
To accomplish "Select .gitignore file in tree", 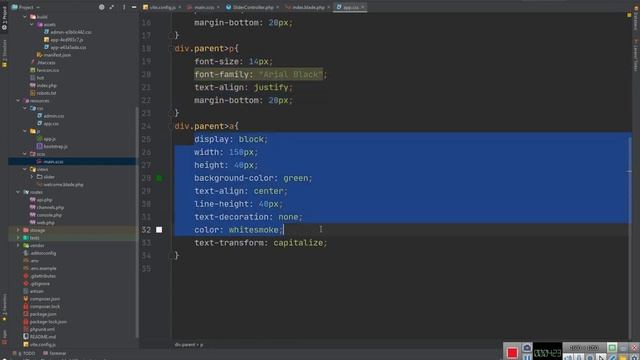I will click(36, 284).
